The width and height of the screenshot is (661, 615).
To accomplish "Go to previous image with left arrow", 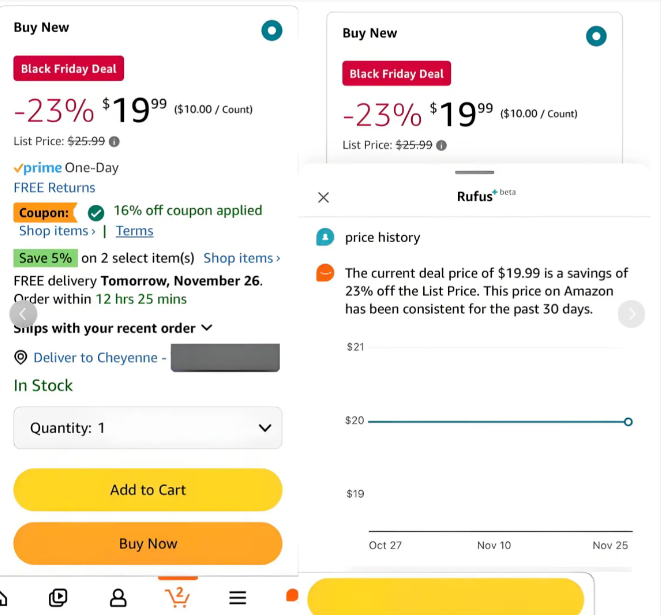I will pyautogui.click(x=24, y=314).
